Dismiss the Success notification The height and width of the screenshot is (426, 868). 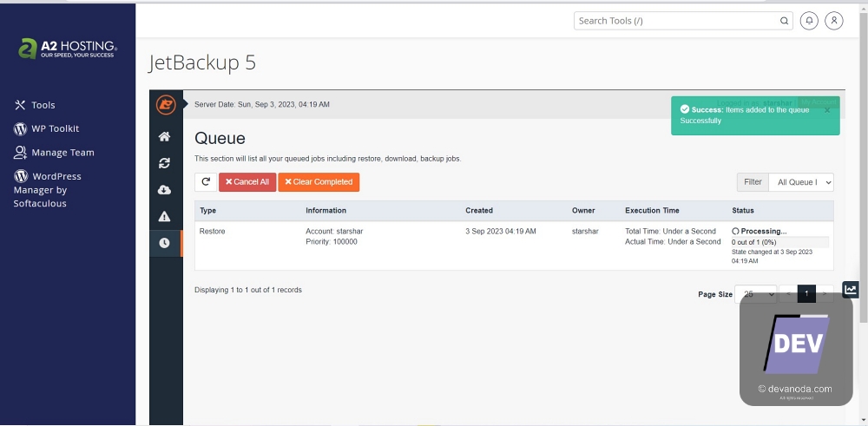tap(827, 111)
